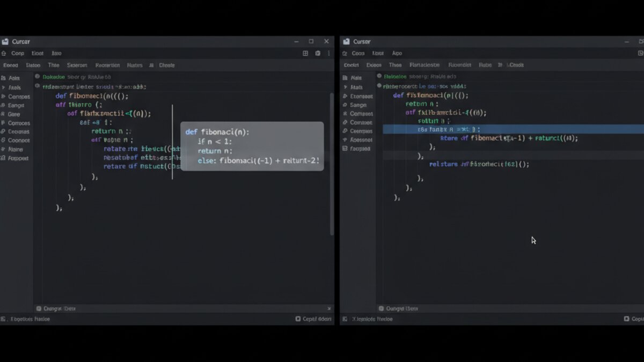This screenshot has height=362, width=644.
Task: Click the icon next to "Cepitf 6doen" status
Action: coord(298,319)
